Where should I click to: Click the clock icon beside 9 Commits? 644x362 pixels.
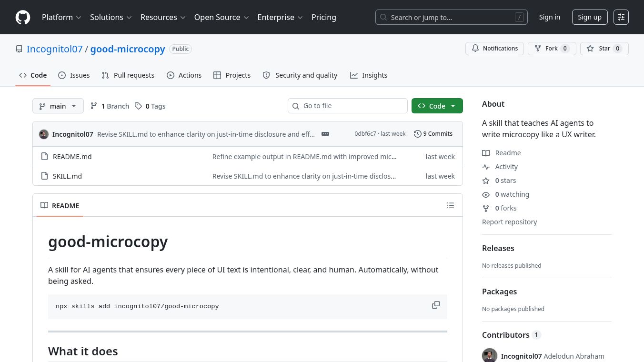tap(418, 134)
